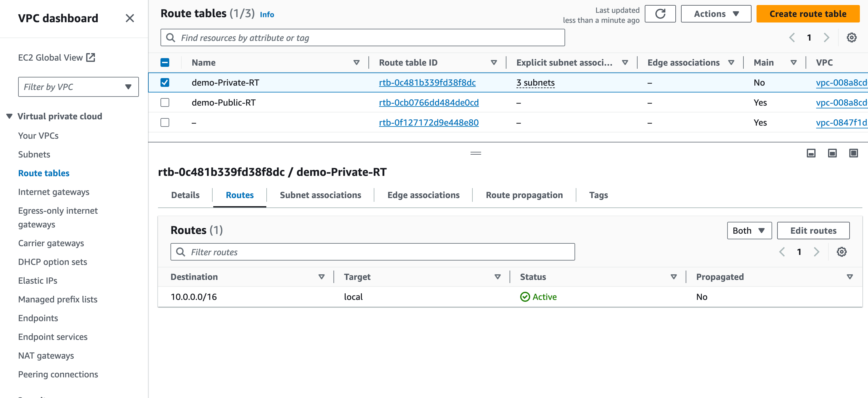Image resolution: width=868 pixels, height=398 pixels.
Task: Open Internet gateways in sidebar
Action: 54,192
